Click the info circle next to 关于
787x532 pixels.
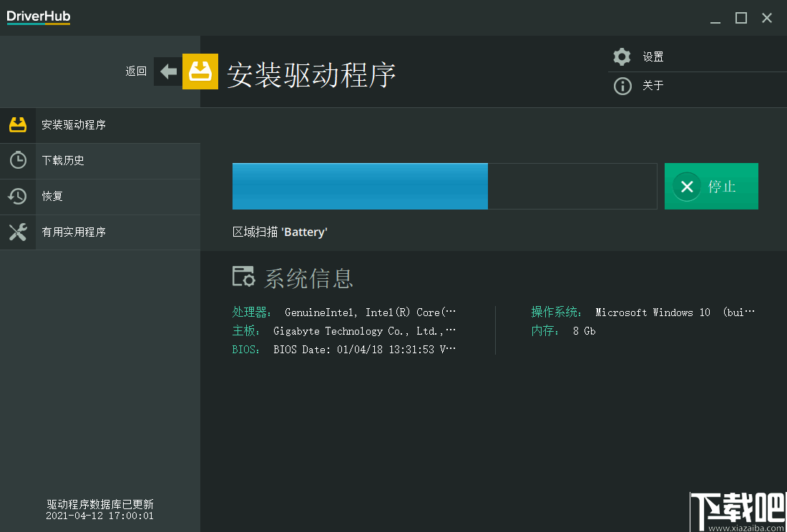coord(621,85)
